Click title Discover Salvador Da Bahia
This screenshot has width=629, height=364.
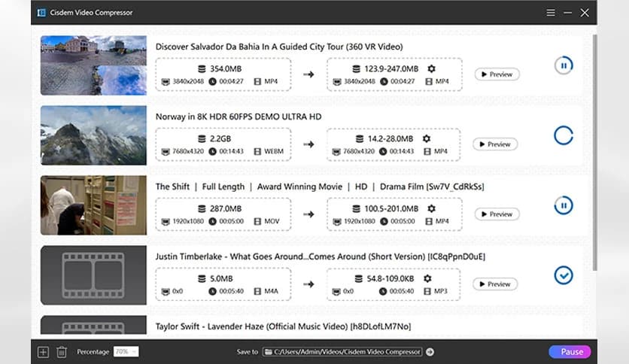(x=279, y=47)
